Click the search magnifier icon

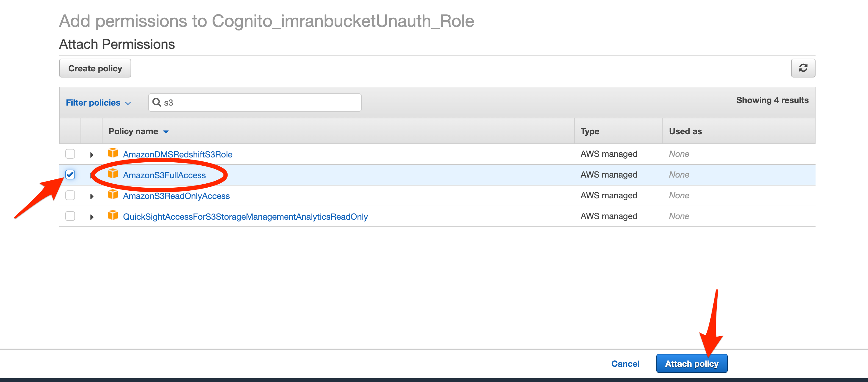click(x=157, y=102)
